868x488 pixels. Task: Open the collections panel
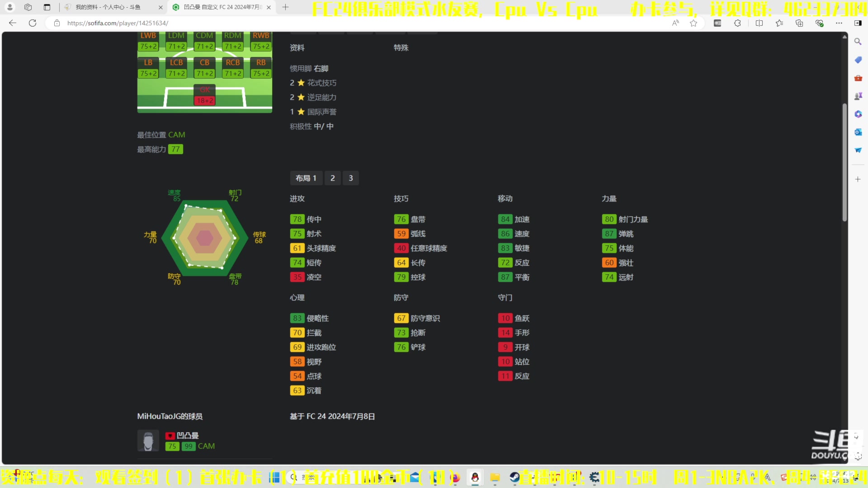[799, 23]
